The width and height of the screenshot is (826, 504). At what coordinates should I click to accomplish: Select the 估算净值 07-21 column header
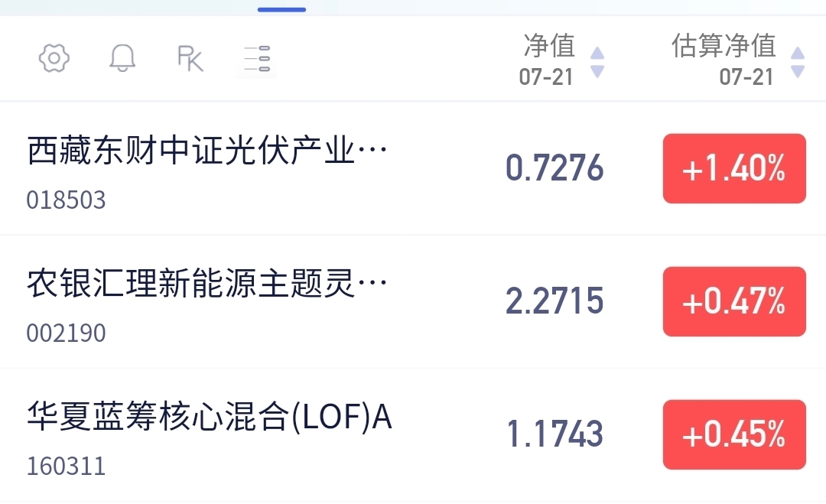[x=724, y=60]
